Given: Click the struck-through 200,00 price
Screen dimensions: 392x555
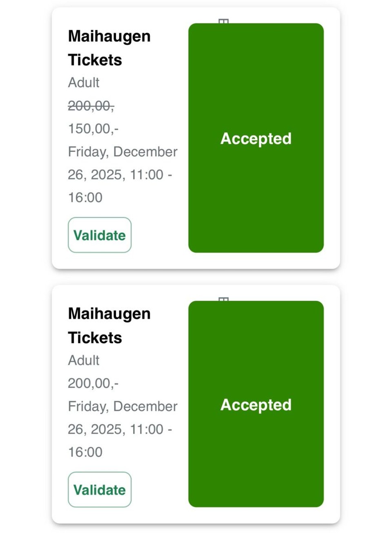Looking at the screenshot, I should [91, 106].
